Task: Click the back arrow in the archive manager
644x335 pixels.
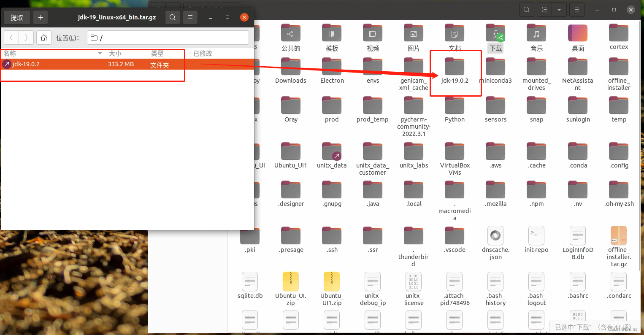Action: pos(11,38)
